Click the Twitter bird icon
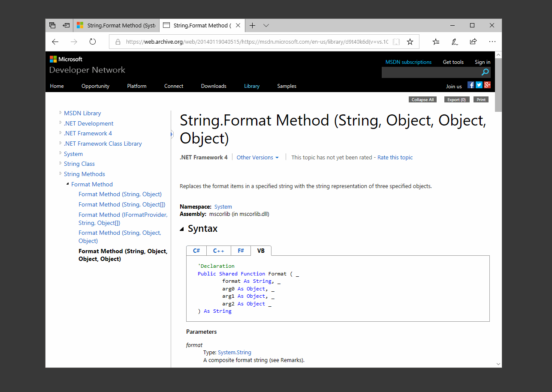 click(x=479, y=85)
